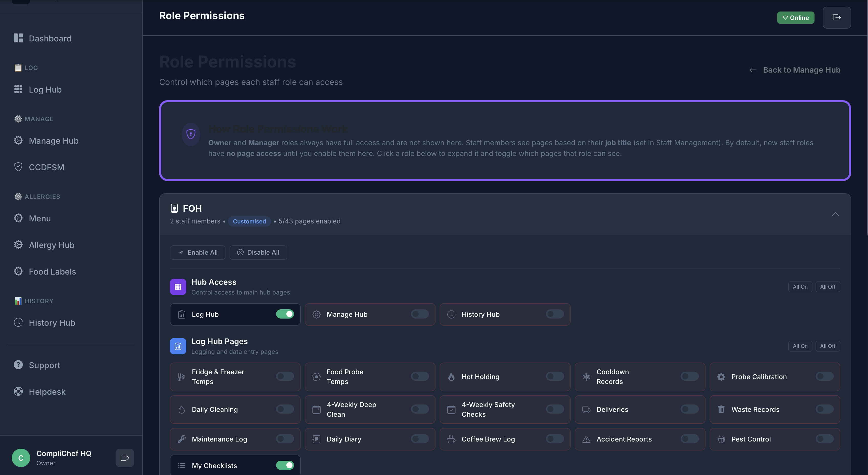The image size is (868, 475).
Task: Select Log Hub in the sidebar
Action: click(x=45, y=89)
